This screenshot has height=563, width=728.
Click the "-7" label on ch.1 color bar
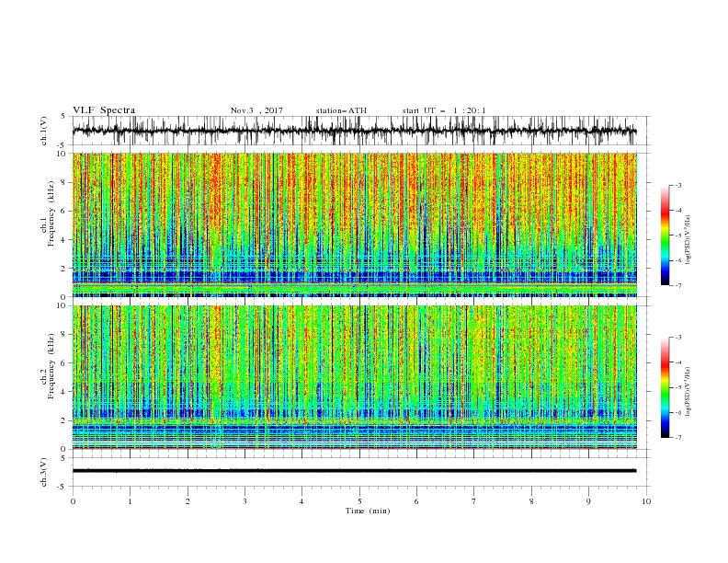678,285
